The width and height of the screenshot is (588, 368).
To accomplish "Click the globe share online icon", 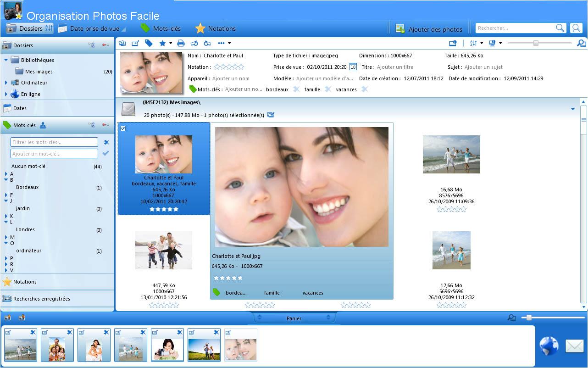I will point(549,346).
